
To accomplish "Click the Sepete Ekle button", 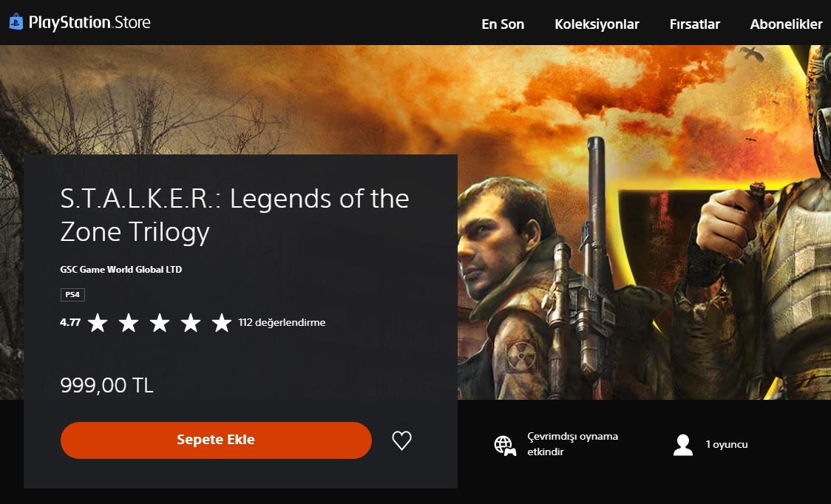I will pos(216,440).
